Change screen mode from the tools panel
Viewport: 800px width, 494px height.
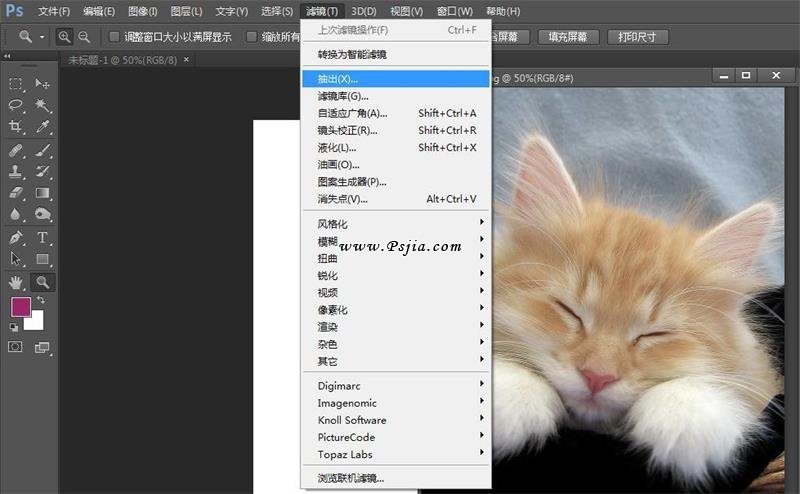tap(42, 348)
